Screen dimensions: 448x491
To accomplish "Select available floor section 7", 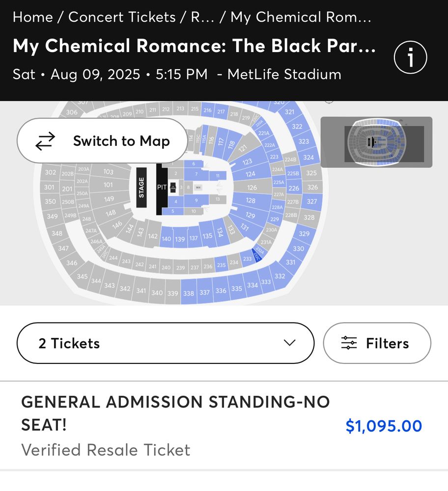I will click(196, 174).
